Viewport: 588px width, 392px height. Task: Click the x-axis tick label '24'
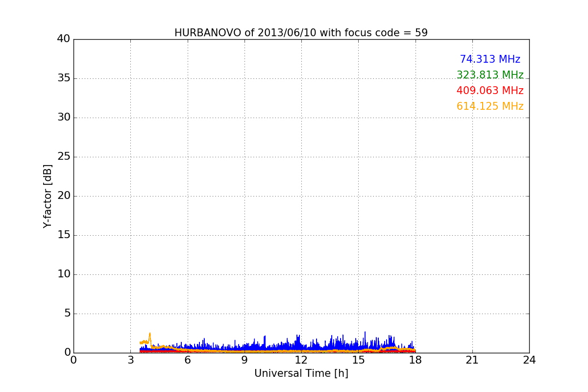pos(529,360)
